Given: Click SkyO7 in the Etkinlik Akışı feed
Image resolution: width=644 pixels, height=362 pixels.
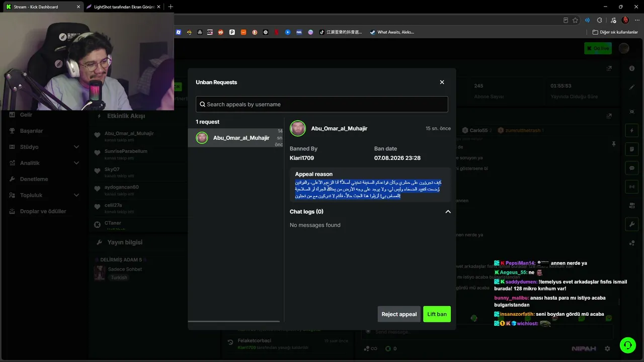Looking at the screenshot, I should point(112,169).
